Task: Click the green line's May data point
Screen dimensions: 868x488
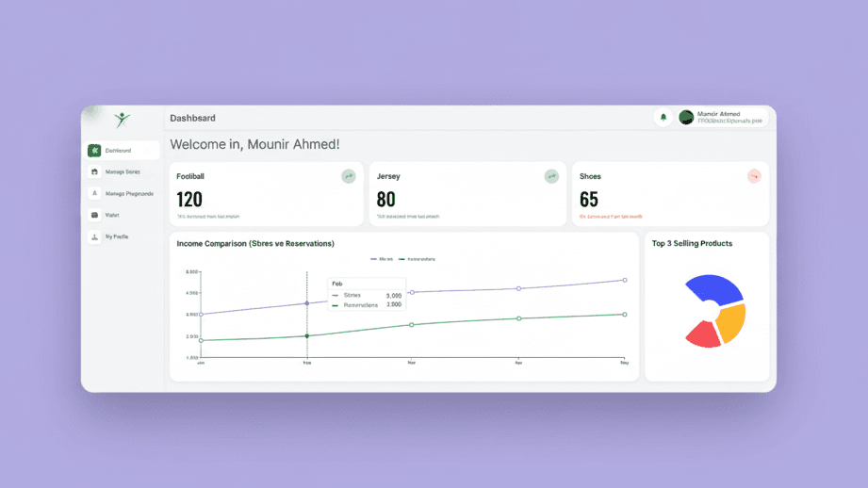Action: pyautogui.click(x=625, y=315)
